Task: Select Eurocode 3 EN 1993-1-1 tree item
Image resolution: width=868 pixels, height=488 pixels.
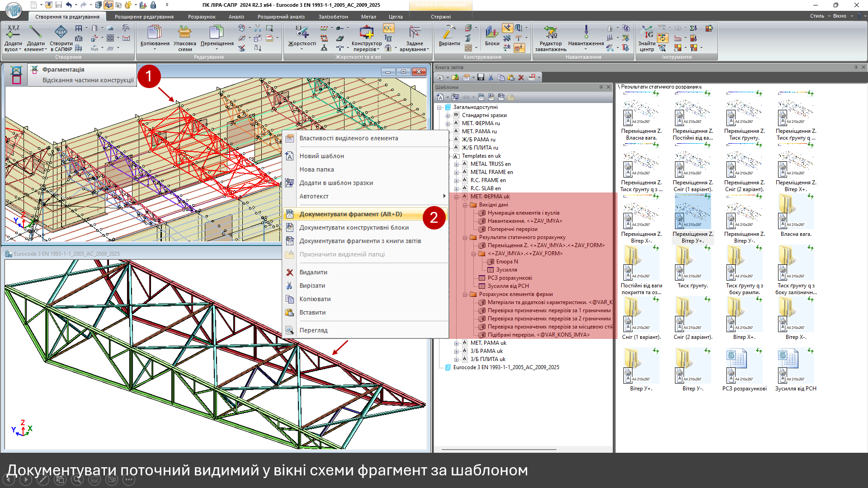Action: [x=505, y=367]
